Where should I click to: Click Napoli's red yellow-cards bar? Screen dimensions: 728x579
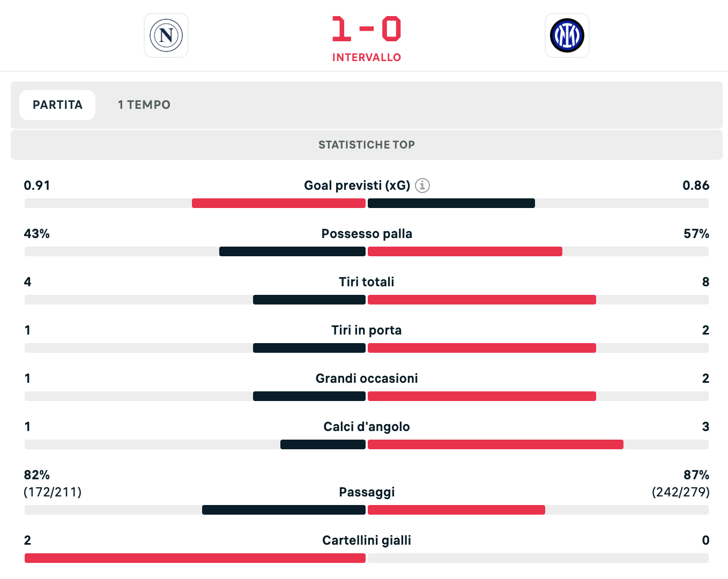[195, 558]
